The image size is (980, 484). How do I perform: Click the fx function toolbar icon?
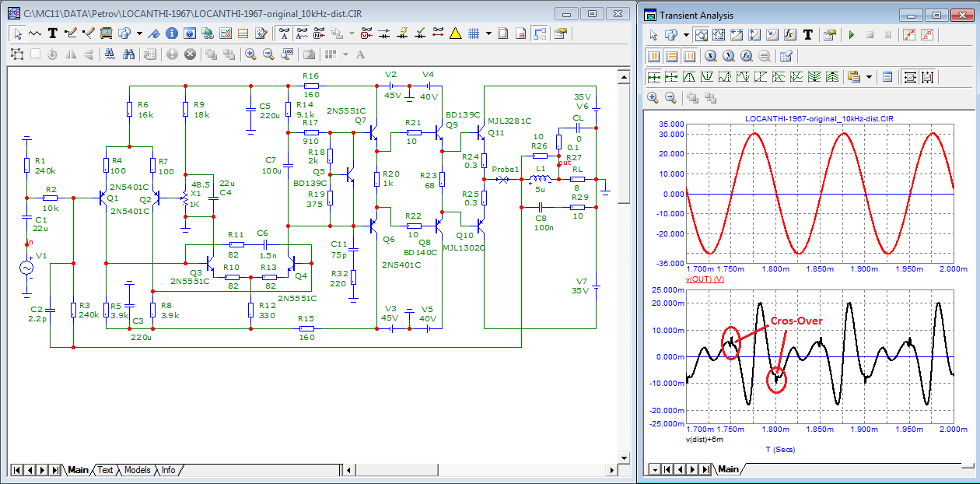[789, 35]
